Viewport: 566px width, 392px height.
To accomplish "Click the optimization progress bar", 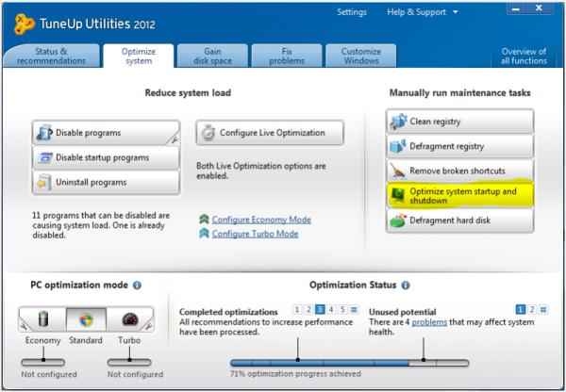I will pos(349,363).
